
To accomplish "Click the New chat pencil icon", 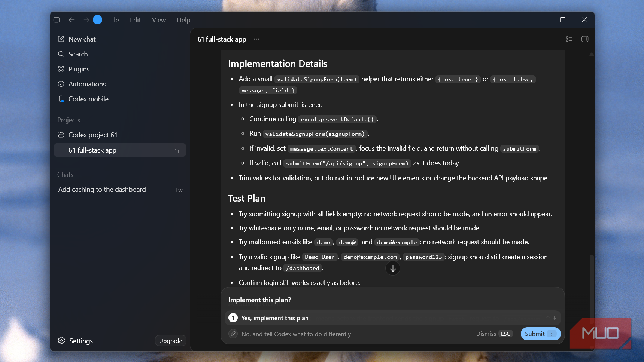I will coord(61,39).
